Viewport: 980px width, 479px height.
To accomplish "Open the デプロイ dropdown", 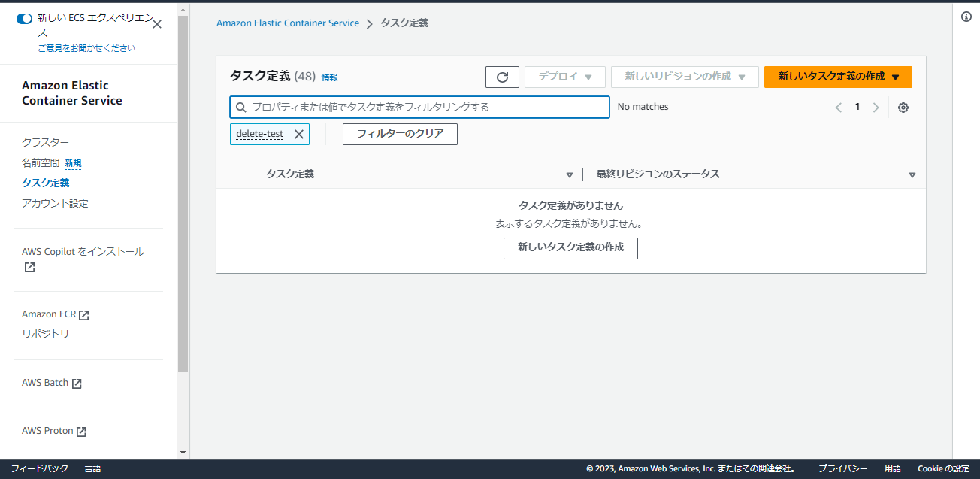I will [564, 76].
